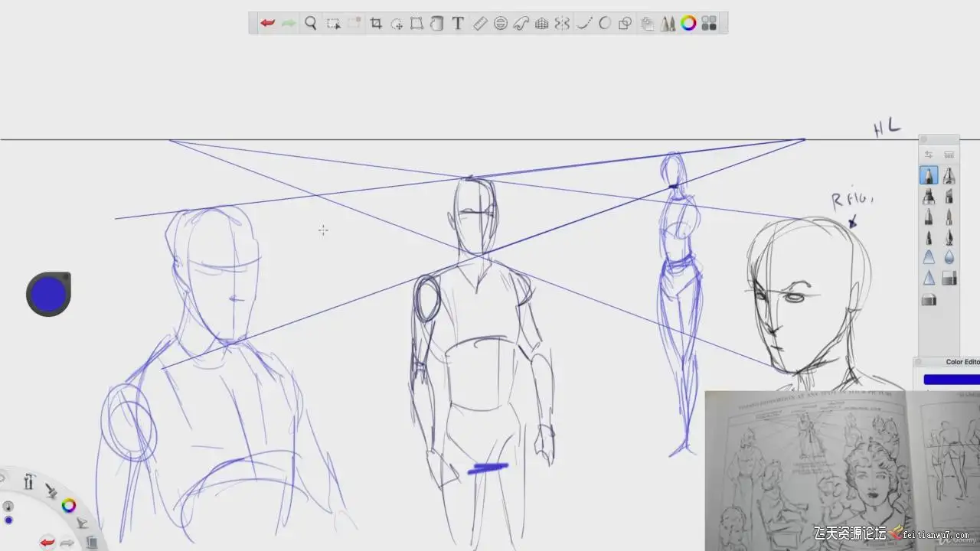Select the lower triangle Sharpen brush
Image resolution: width=980 pixels, height=551 pixels.
(929, 279)
